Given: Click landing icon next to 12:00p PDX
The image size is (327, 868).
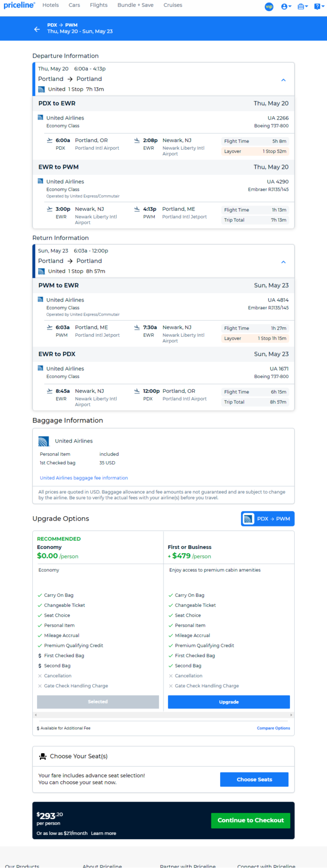Looking at the screenshot, I should (137, 391).
